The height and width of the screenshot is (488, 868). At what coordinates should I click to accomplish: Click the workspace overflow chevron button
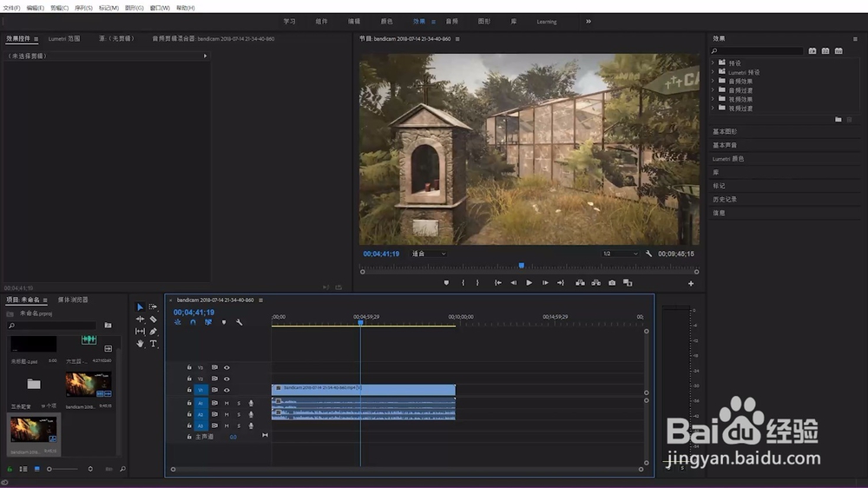(589, 22)
